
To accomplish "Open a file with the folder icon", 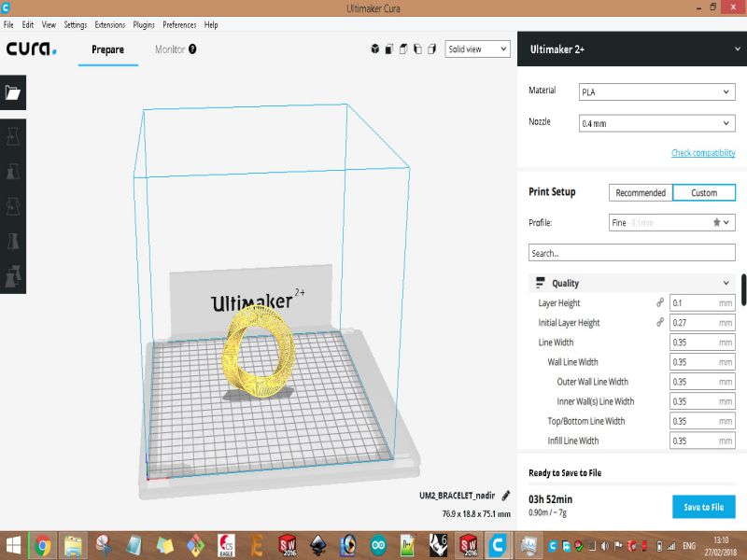I will (x=13, y=92).
